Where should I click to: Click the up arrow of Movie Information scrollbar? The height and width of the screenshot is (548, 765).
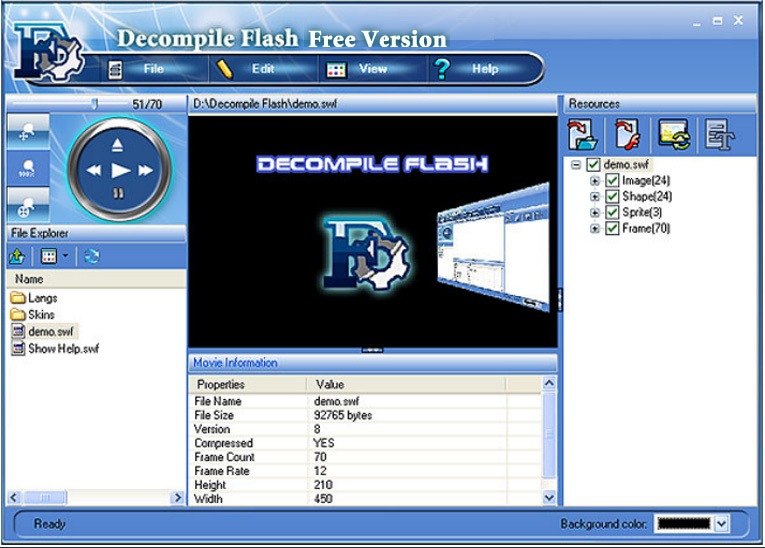click(549, 383)
